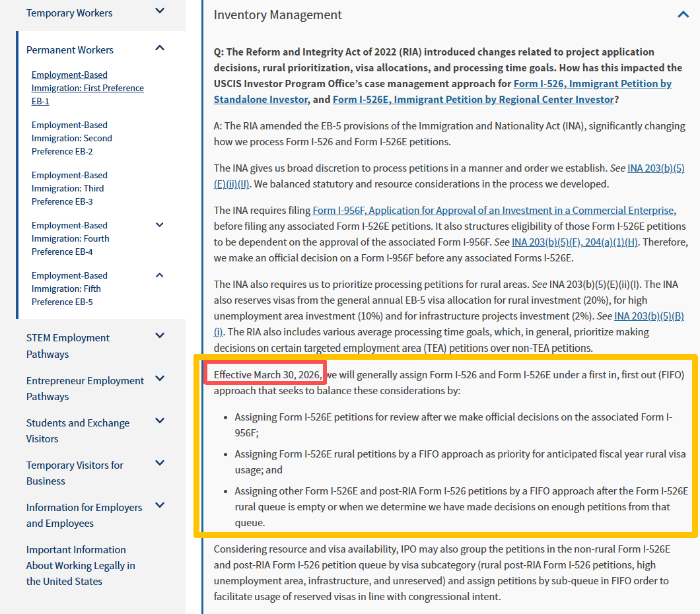
Task: Expand Information for Employers and Employees chevron
Action: (160, 506)
